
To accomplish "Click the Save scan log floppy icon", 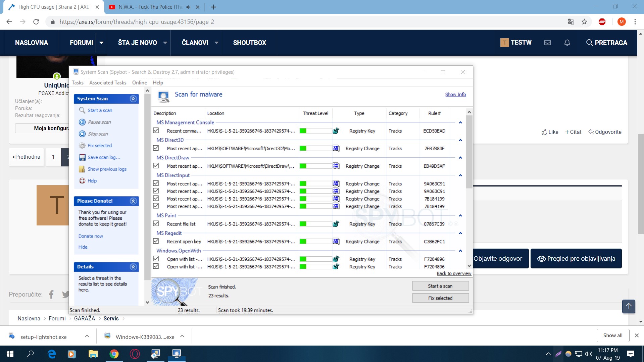I will (x=82, y=157).
